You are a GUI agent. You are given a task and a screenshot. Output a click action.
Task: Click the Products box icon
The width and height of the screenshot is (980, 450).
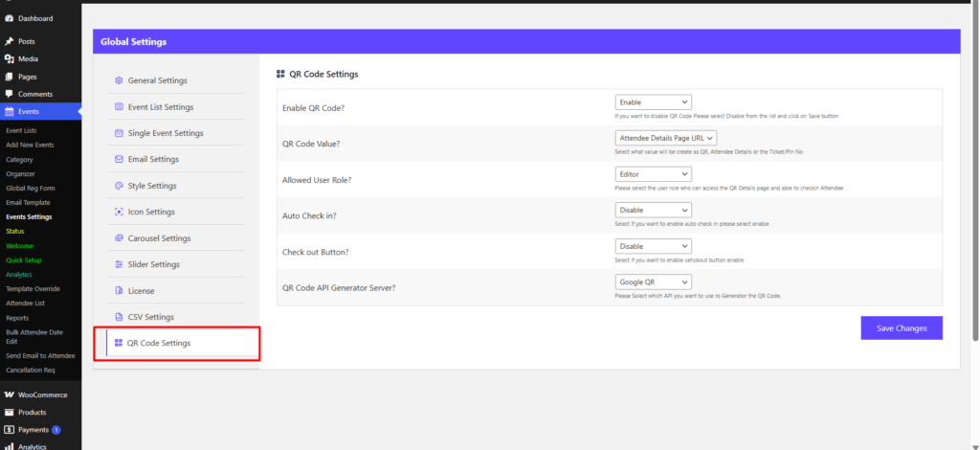[x=9, y=413]
